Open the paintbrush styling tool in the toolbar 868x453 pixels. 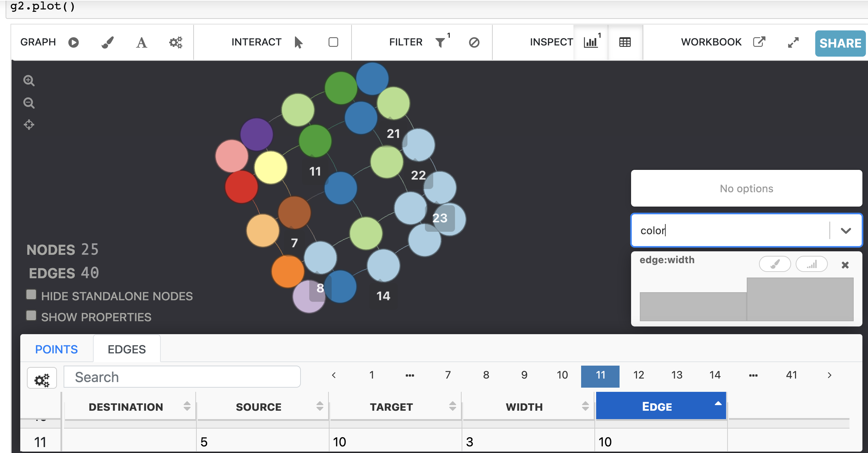point(107,42)
